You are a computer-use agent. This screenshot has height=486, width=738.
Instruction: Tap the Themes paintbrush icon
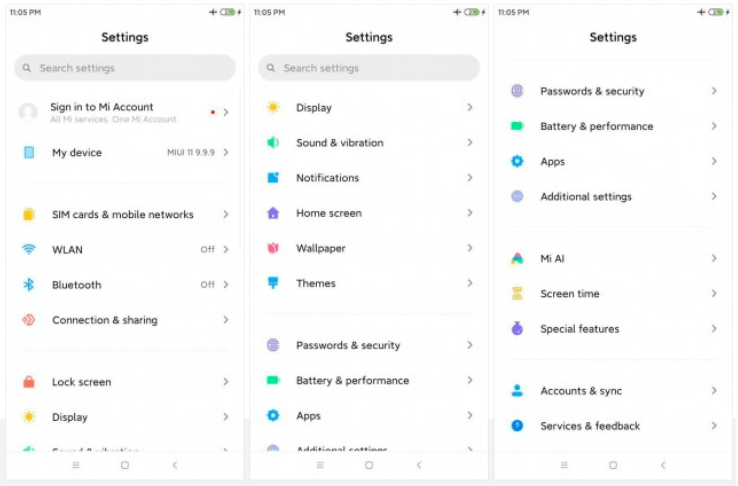273,283
